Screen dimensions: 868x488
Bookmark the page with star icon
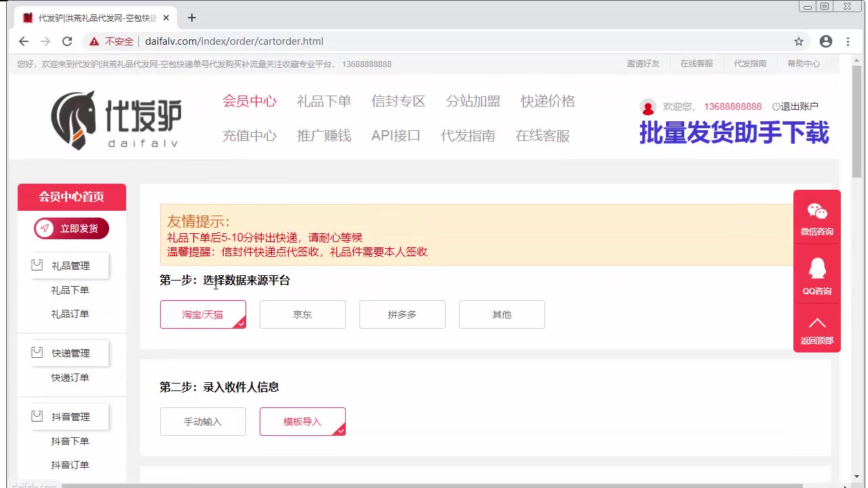click(799, 41)
